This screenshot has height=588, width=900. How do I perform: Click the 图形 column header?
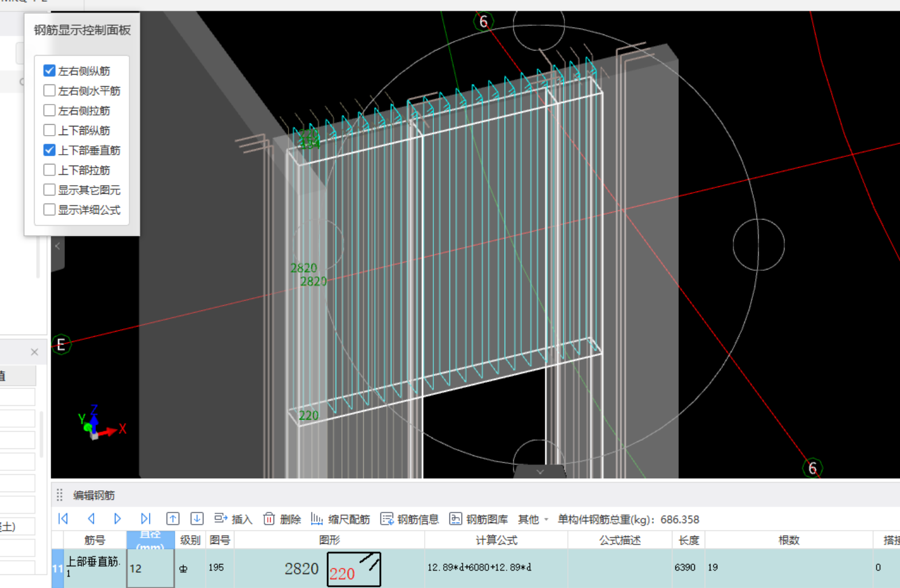click(x=329, y=540)
